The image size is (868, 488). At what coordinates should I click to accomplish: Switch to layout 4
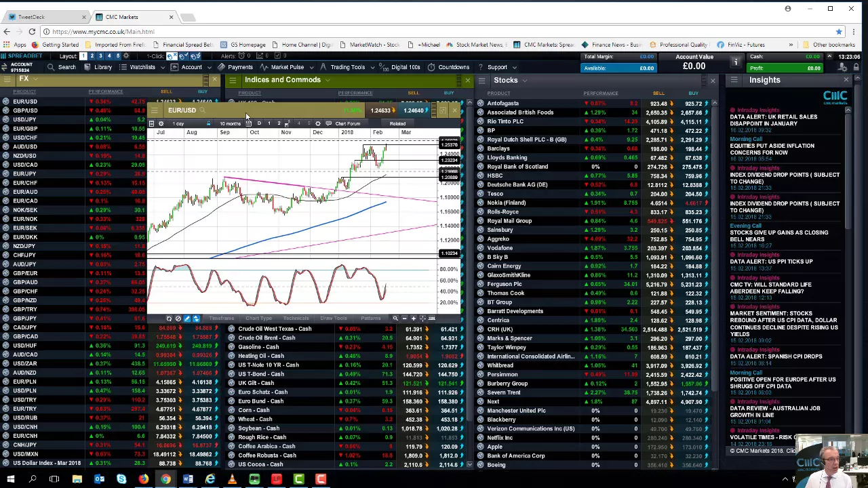(x=109, y=56)
